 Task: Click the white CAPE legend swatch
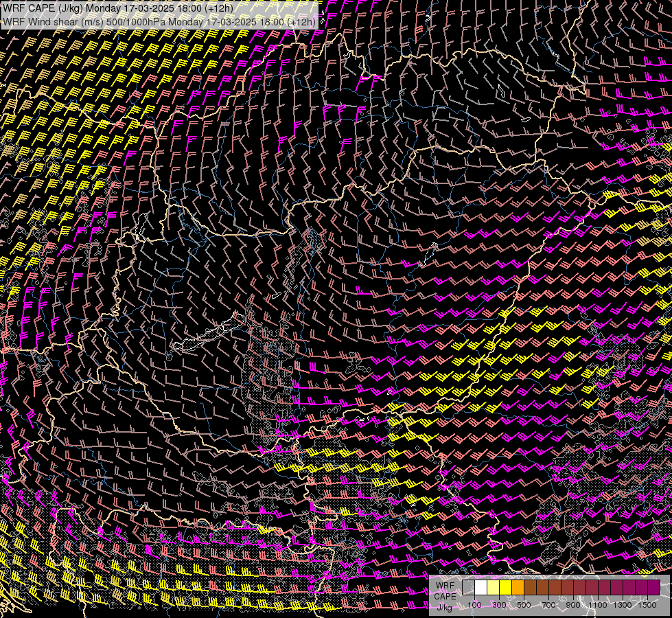tap(481, 588)
